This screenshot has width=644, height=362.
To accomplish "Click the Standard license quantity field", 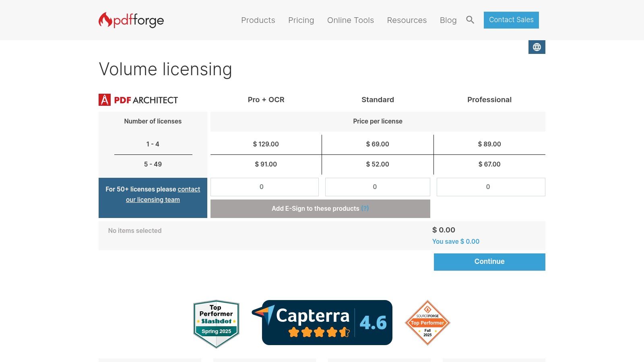I will (378, 187).
